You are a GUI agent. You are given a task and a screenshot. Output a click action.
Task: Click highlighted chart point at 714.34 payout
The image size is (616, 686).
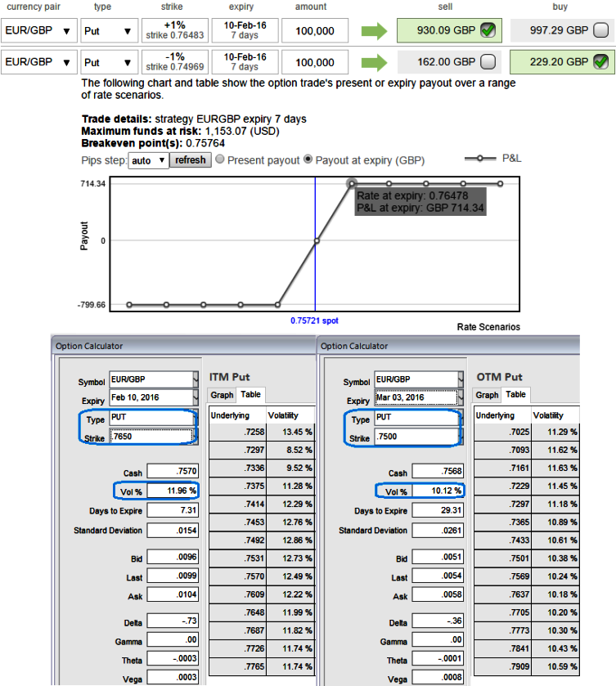(352, 184)
